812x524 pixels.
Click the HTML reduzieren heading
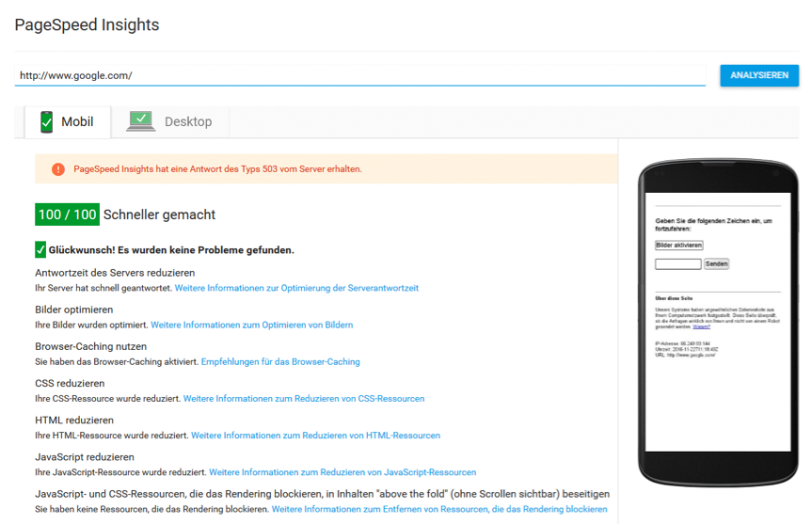pyautogui.click(x=74, y=420)
